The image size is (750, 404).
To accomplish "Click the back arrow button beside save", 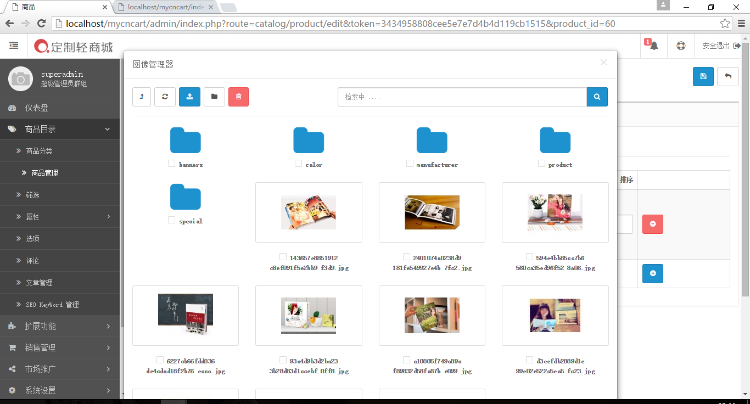I will pyautogui.click(x=728, y=76).
